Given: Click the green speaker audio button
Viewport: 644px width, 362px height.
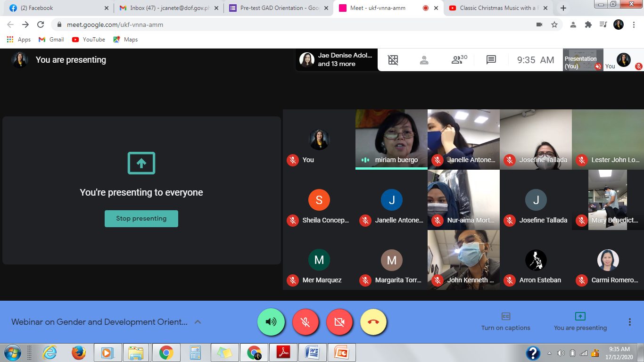Looking at the screenshot, I should click(271, 322).
